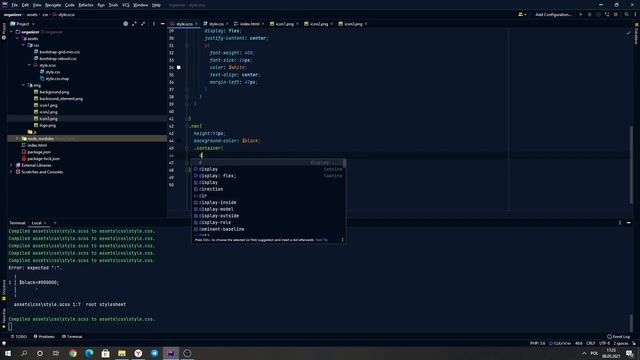
Task: Open File Explorer from taskbar
Action: (122, 353)
